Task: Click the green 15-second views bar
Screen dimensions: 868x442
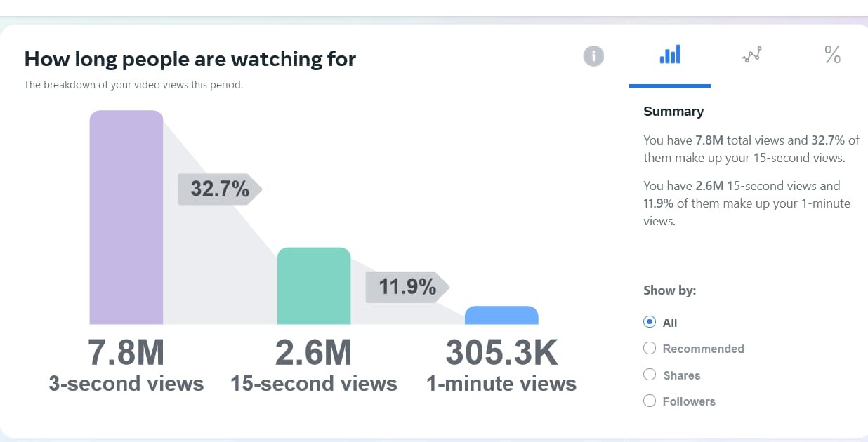Action: [314, 286]
